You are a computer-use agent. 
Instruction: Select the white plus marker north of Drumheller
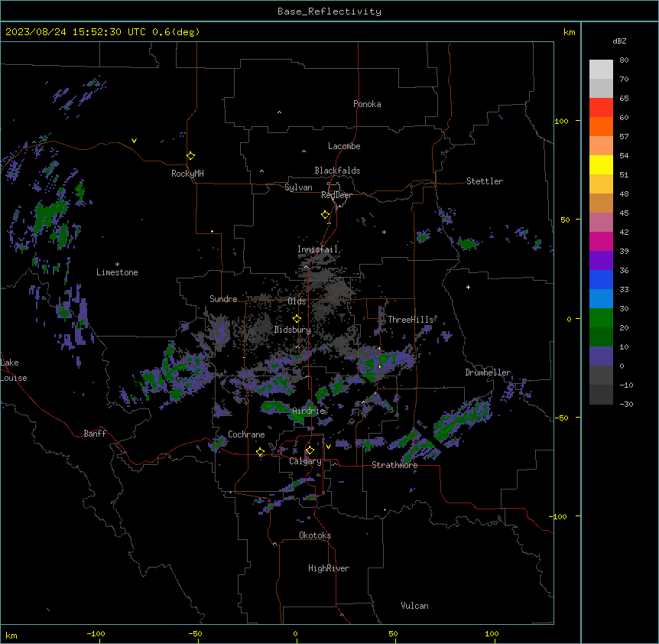tap(468, 287)
